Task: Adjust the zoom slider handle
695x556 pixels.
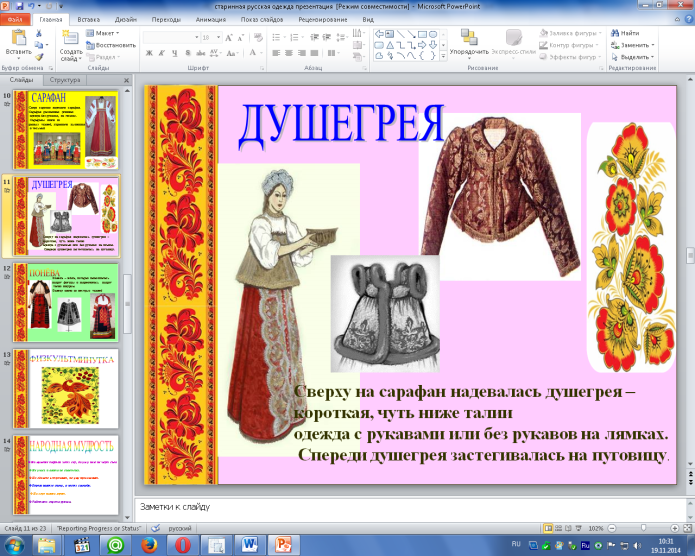Action: [x=644, y=528]
